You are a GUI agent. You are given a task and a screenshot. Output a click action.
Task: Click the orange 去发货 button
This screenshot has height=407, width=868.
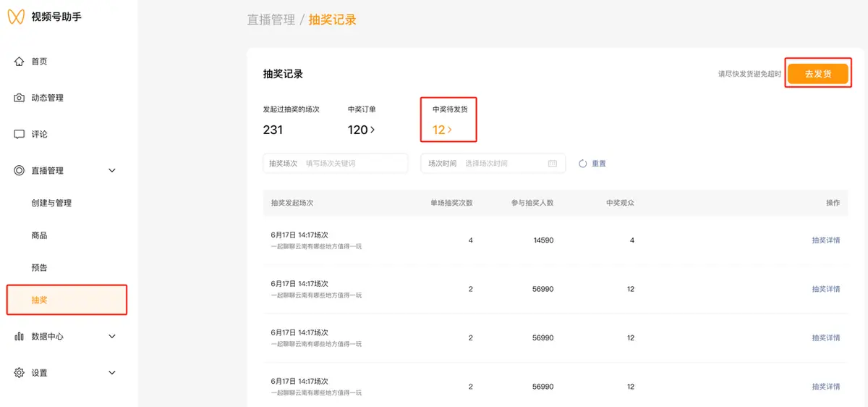pyautogui.click(x=818, y=74)
